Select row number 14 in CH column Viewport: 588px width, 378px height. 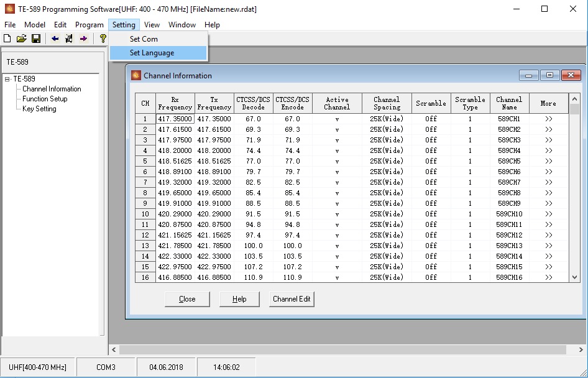(x=145, y=256)
